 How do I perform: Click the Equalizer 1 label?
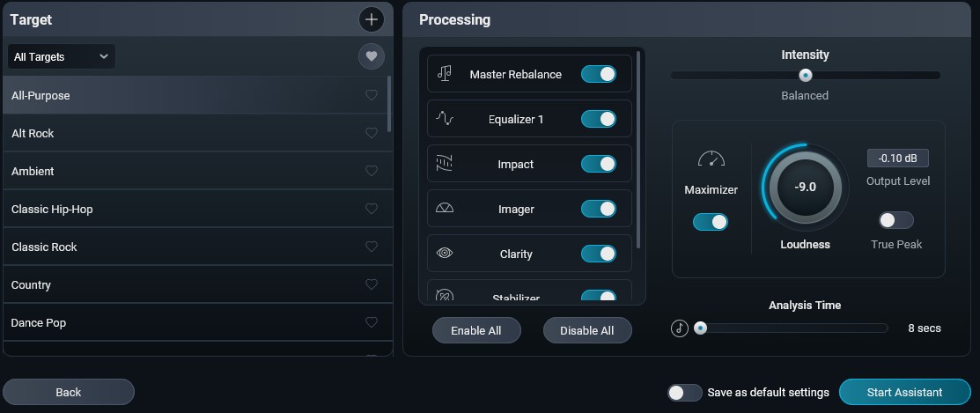pos(516,119)
